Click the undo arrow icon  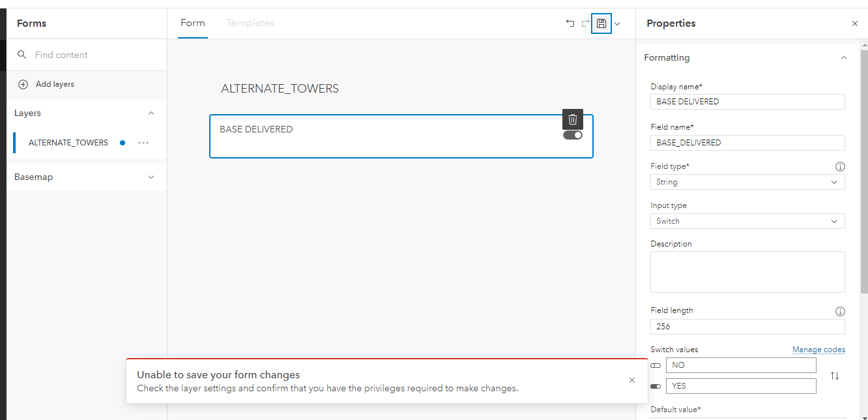(x=570, y=23)
